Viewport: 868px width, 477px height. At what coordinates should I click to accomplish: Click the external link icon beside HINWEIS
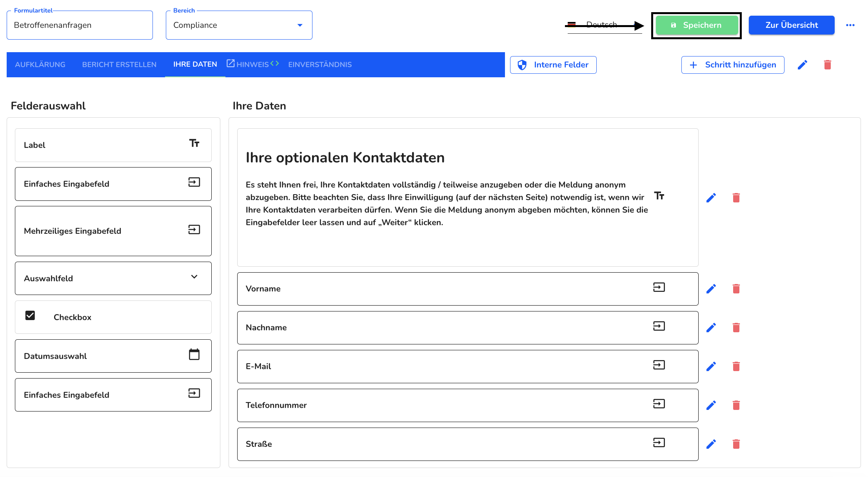(231, 63)
